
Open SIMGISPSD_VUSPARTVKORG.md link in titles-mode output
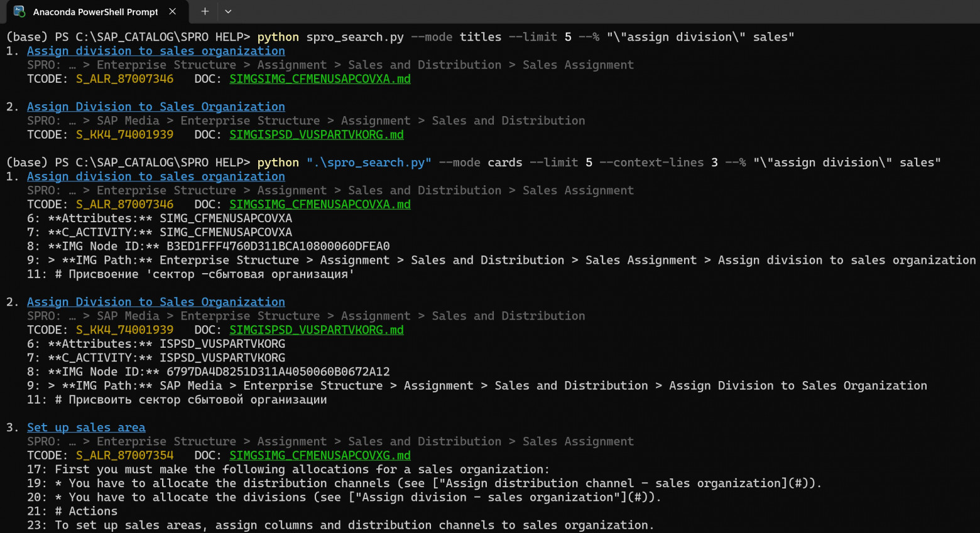317,134
